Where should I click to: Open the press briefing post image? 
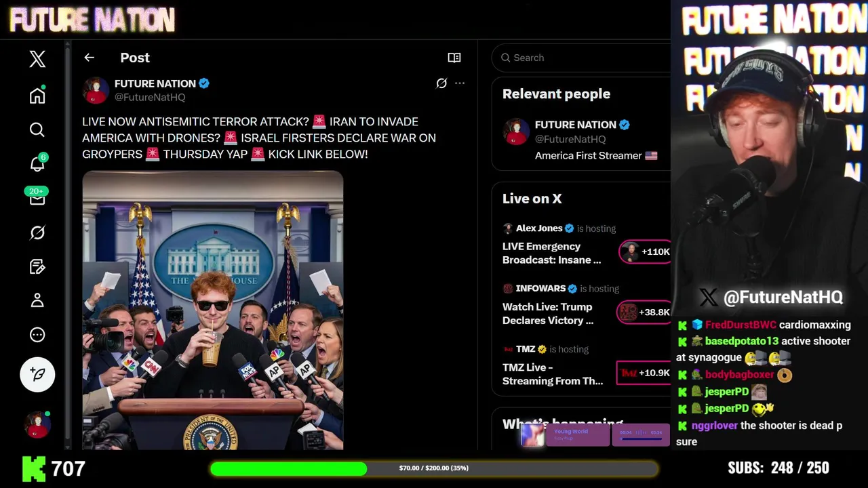tap(213, 310)
